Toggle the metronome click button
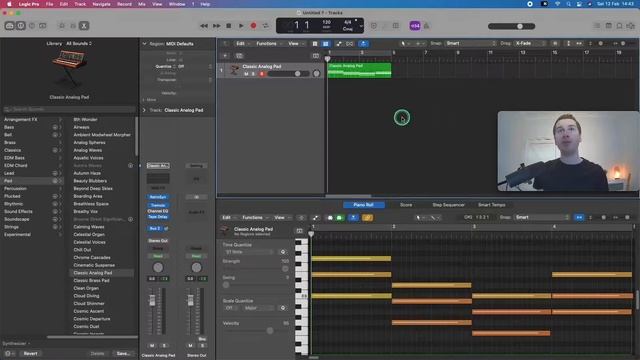The width and height of the screenshot is (640, 360). click(x=426, y=26)
